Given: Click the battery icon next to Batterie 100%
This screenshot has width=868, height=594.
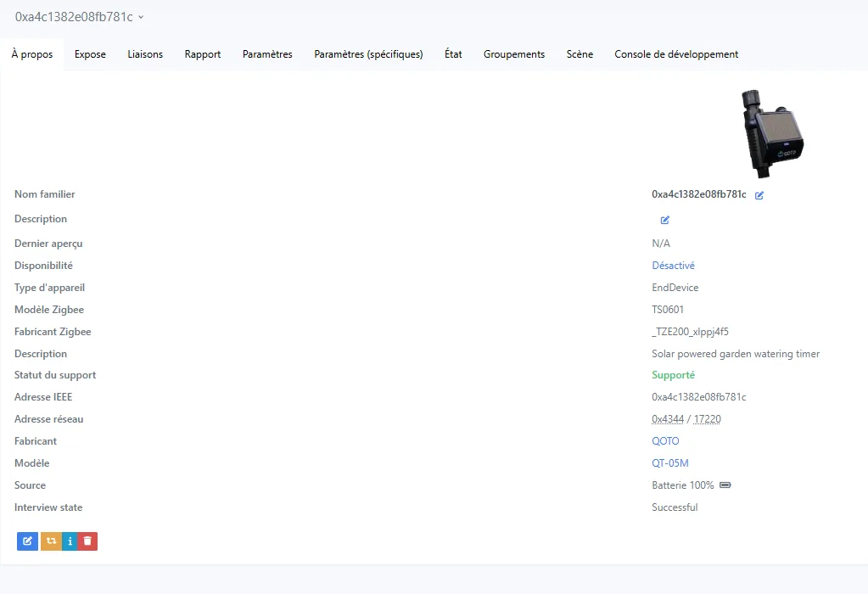Looking at the screenshot, I should tap(725, 485).
